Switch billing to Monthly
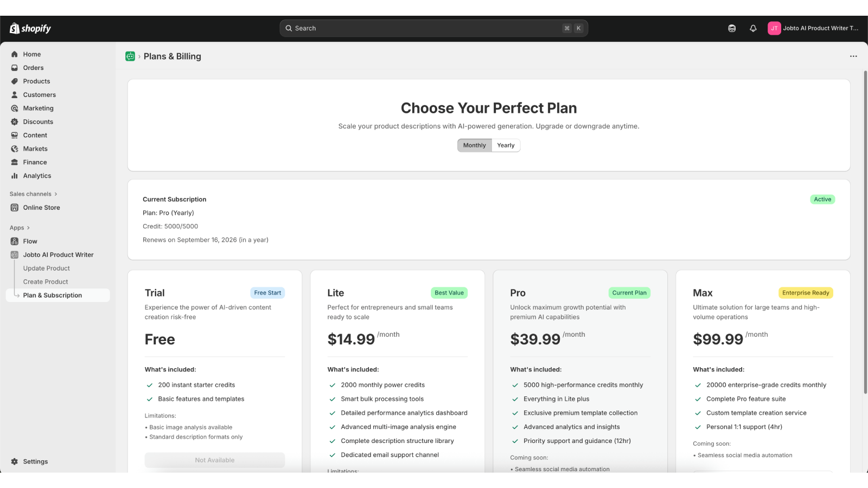 pos(475,145)
